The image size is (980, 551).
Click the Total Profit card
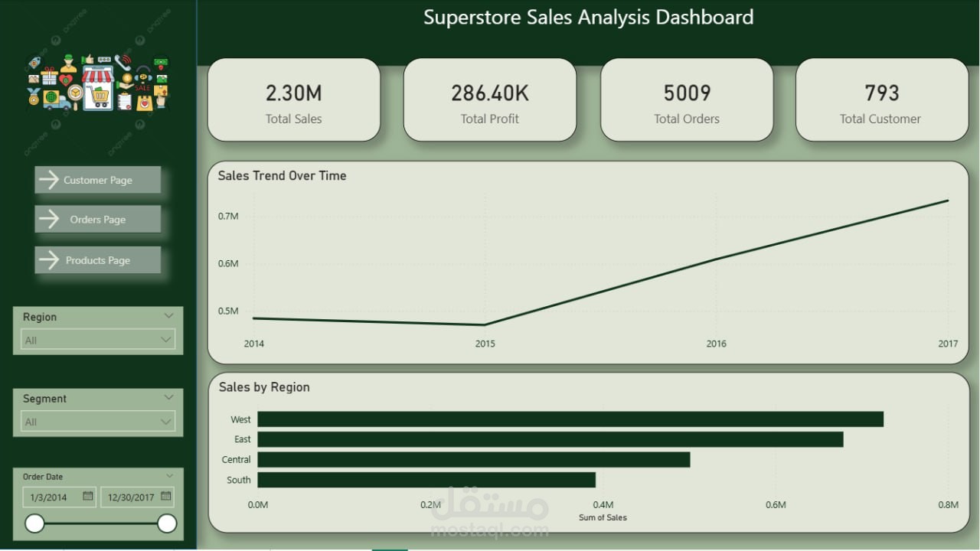click(490, 100)
